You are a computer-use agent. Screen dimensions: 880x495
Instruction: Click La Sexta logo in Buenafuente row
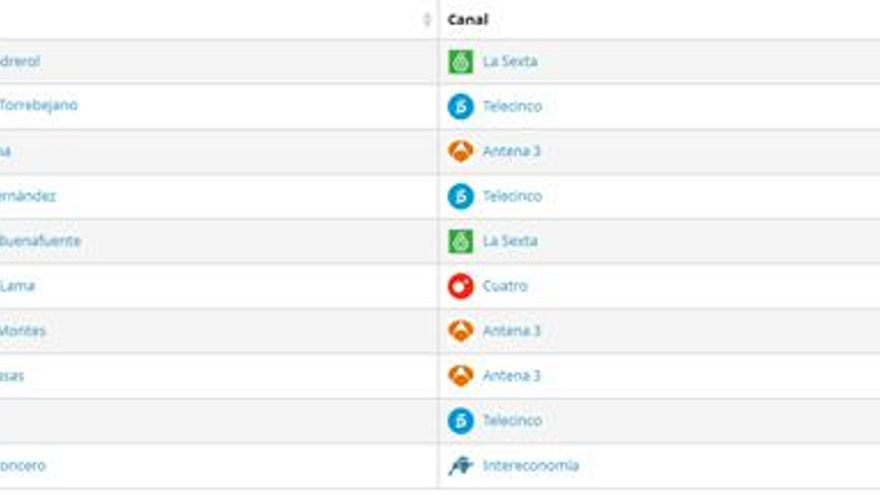click(x=460, y=241)
